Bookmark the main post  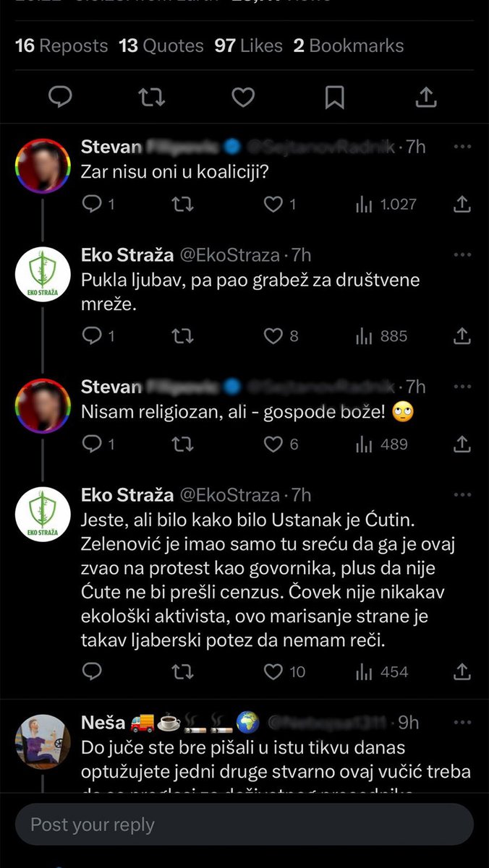tap(334, 97)
